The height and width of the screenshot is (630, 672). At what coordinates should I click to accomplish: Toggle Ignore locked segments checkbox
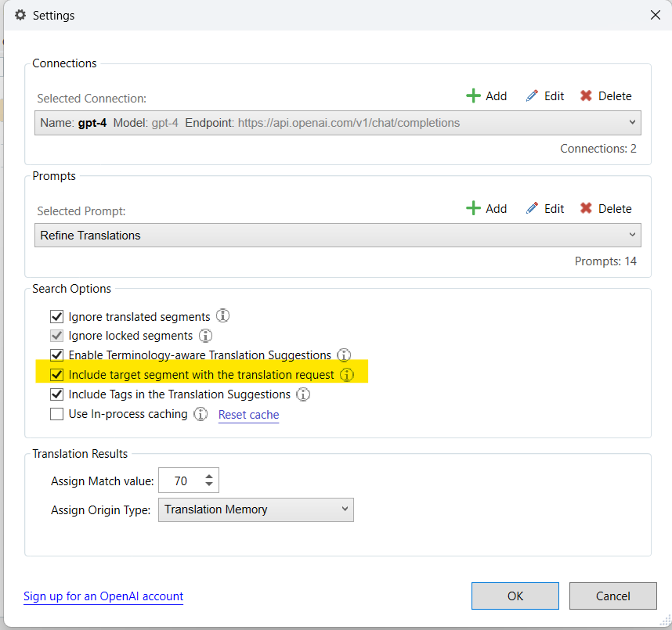(56, 336)
